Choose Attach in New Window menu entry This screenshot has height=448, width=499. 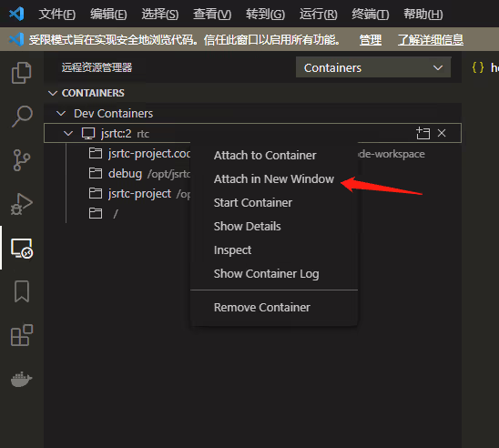coord(274,178)
